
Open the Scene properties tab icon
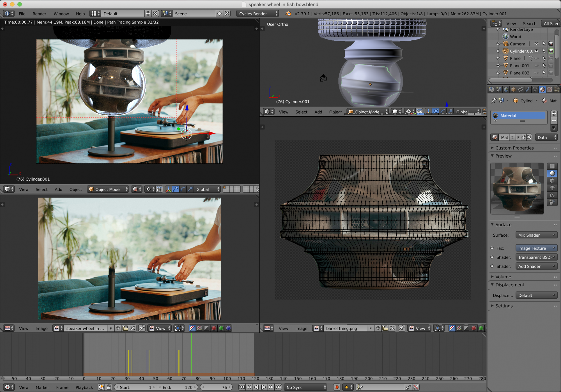pos(499,89)
